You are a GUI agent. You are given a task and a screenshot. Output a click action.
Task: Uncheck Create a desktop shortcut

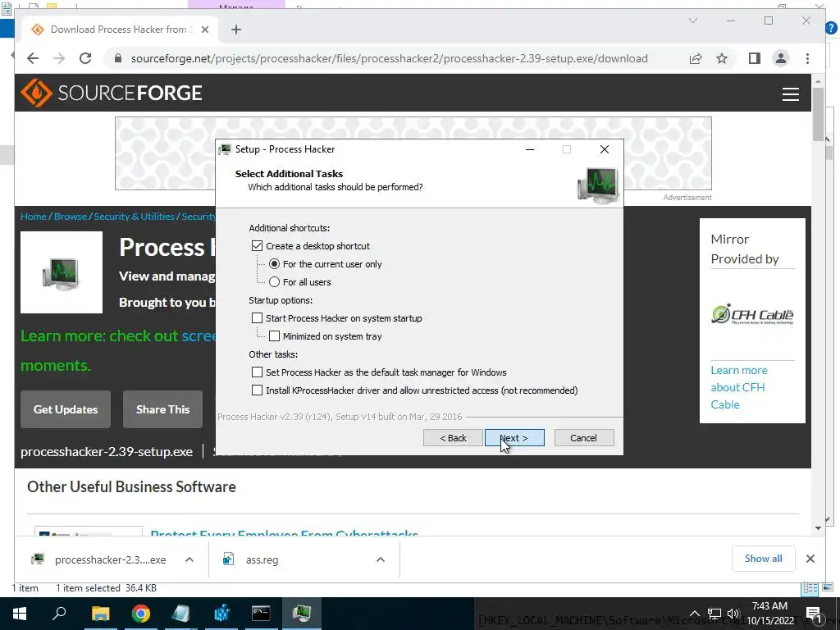(257, 246)
